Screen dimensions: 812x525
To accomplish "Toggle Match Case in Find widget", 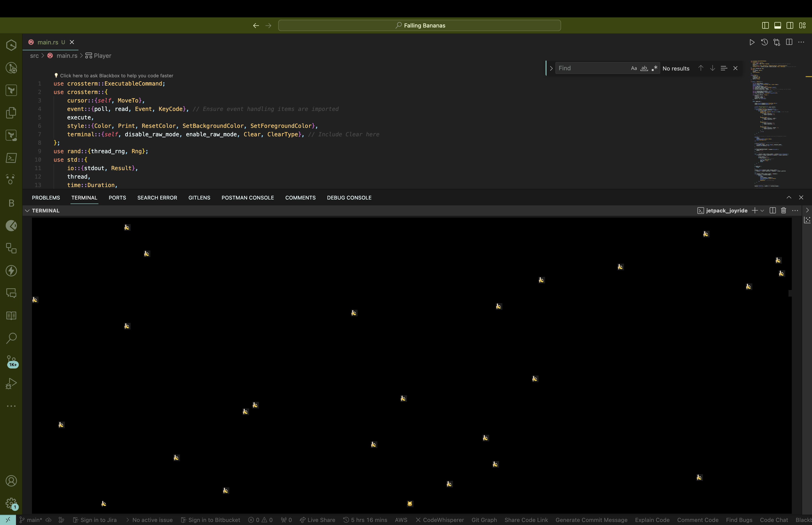I will click(634, 68).
